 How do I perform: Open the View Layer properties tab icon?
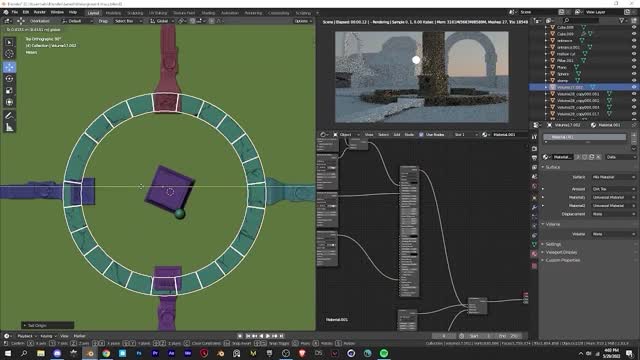pos(534,167)
